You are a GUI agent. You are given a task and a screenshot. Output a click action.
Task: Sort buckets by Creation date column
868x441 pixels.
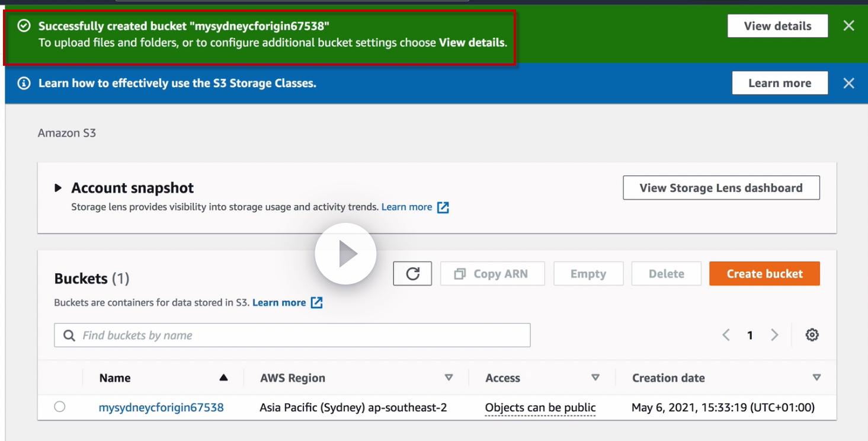coord(816,378)
